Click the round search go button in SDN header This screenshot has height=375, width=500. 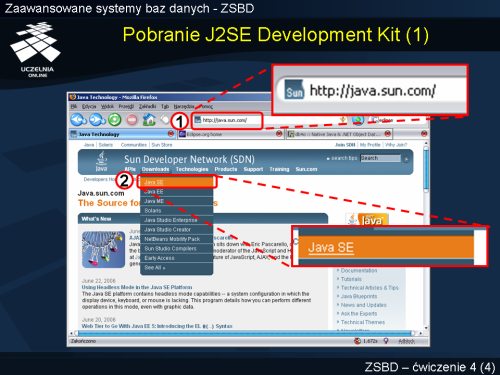tap(406, 159)
